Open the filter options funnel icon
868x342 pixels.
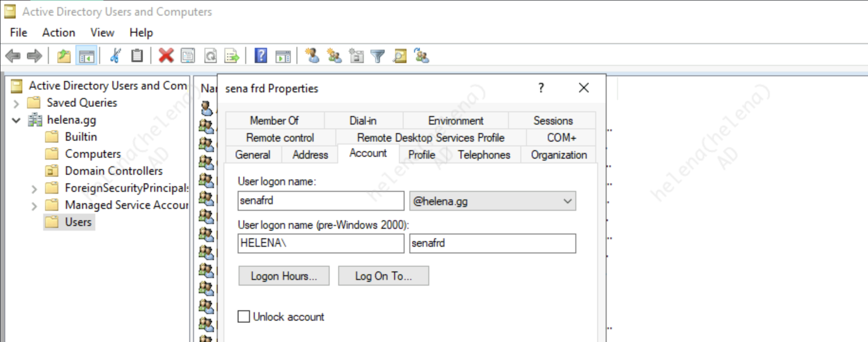click(x=378, y=56)
